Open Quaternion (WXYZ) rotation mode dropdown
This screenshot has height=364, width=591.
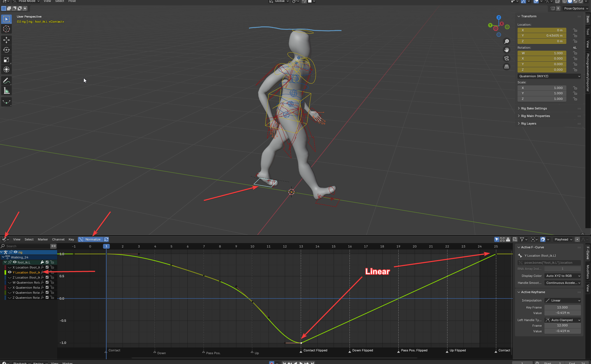pyautogui.click(x=549, y=76)
